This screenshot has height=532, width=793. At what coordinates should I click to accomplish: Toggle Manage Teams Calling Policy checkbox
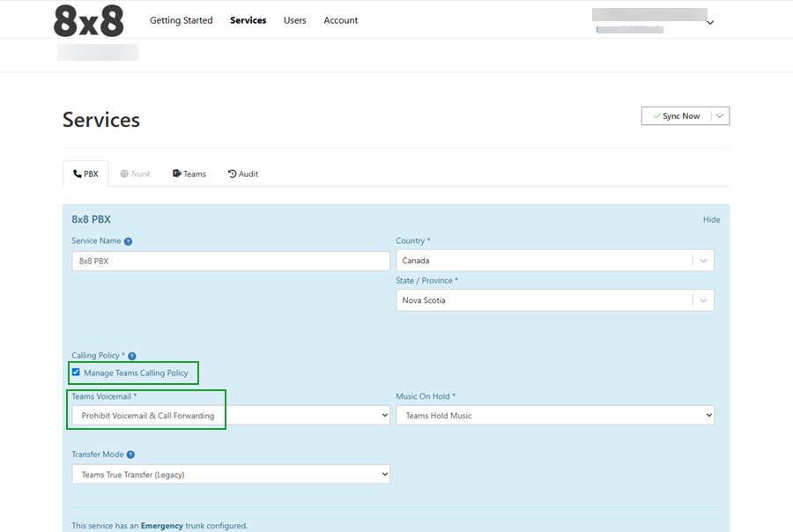point(76,373)
